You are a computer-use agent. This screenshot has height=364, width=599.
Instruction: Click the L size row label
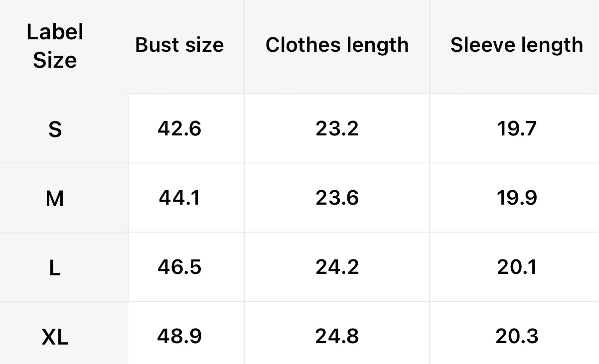55,268
